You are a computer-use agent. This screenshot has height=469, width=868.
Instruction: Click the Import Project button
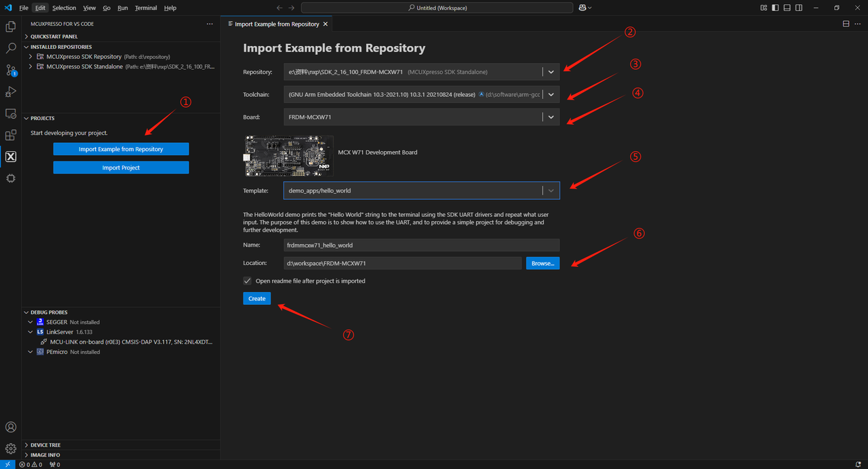(x=121, y=167)
